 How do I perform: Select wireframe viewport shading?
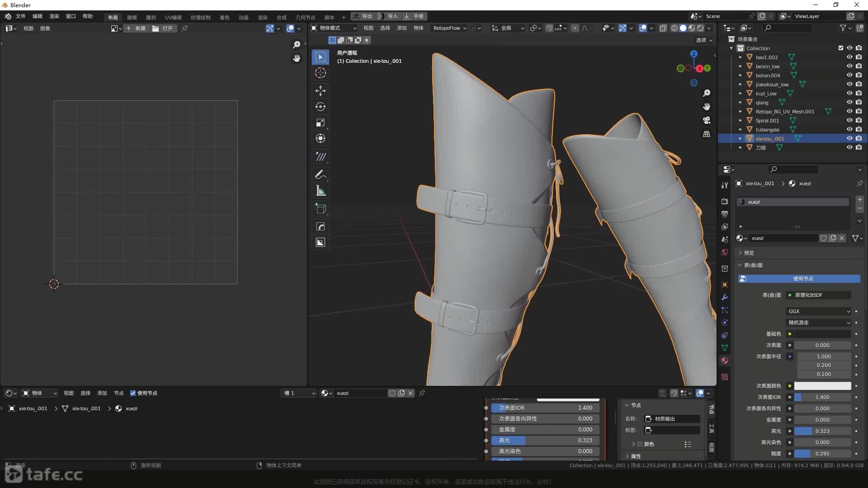pyautogui.click(x=674, y=28)
